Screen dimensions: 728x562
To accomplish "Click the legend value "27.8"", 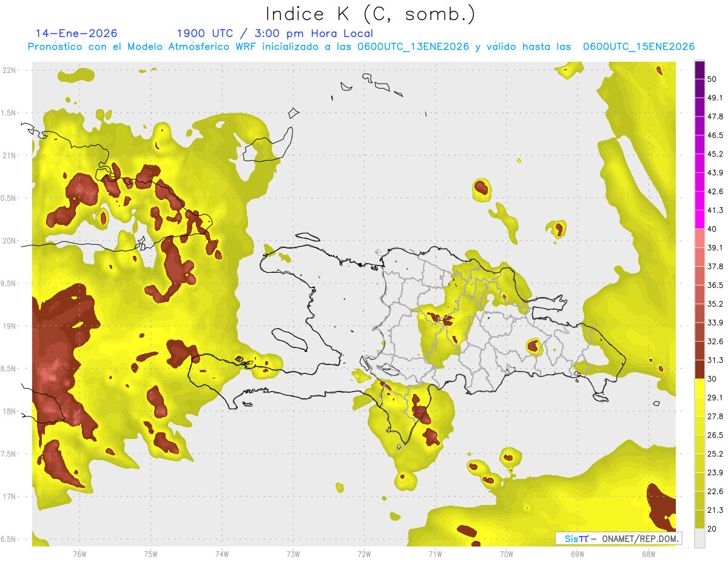I will (x=715, y=416).
